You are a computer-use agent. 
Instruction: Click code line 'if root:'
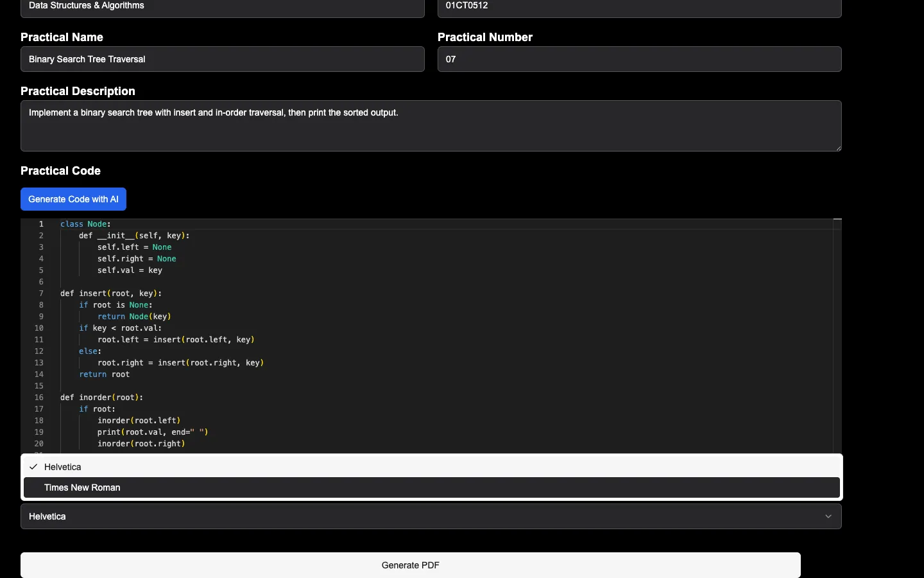(x=98, y=409)
